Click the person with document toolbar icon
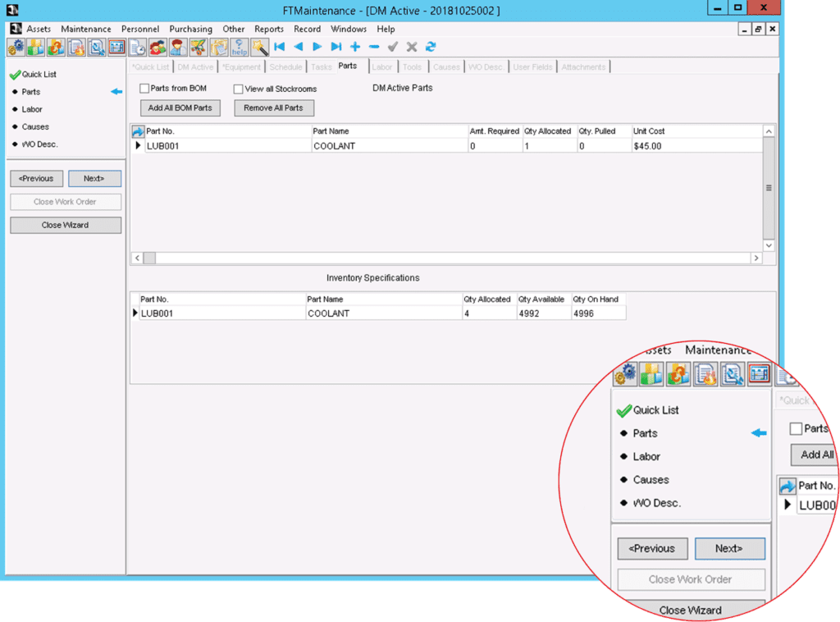Viewport: 840px width, 622px height. tap(178, 47)
